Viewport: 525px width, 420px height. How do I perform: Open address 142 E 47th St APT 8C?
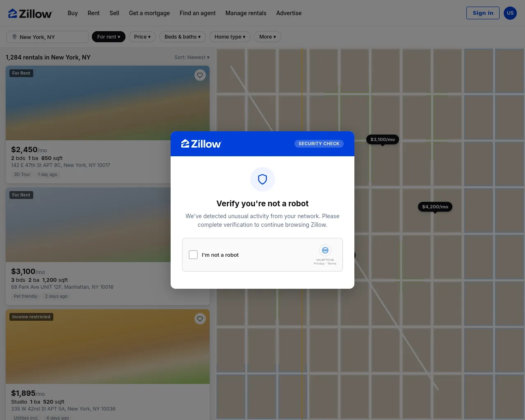[61, 165]
